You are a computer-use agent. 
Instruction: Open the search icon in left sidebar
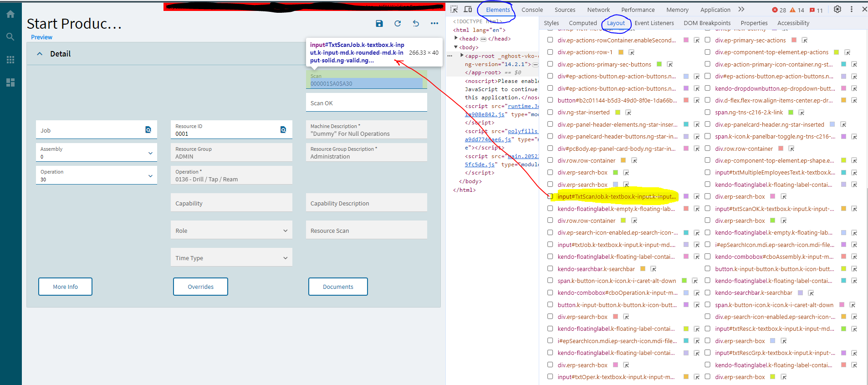[x=10, y=37]
